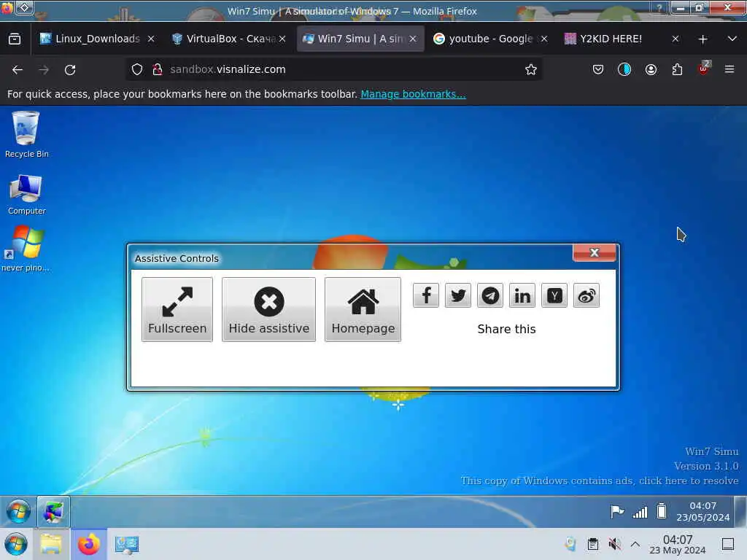Open the Recycle Bin desktop icon
This screenshot has height=560, width=747.
tap(26, 134)
